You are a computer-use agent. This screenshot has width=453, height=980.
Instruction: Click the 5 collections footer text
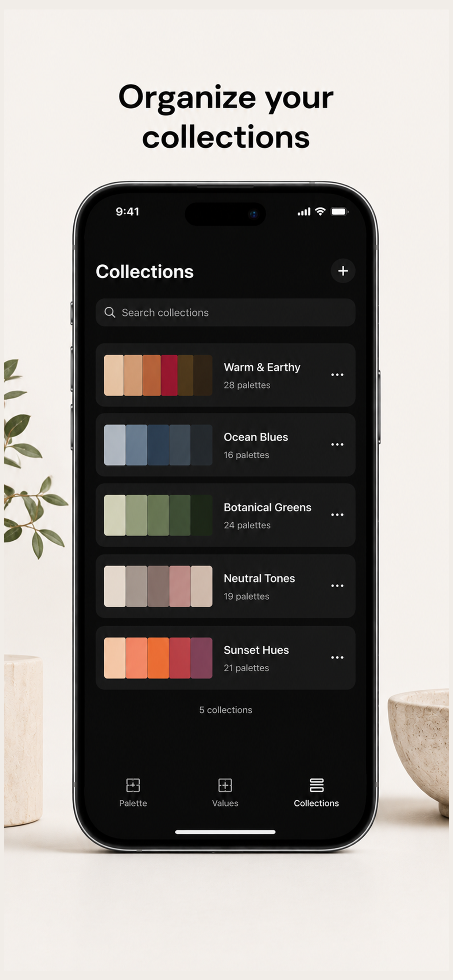coord(226,710)
